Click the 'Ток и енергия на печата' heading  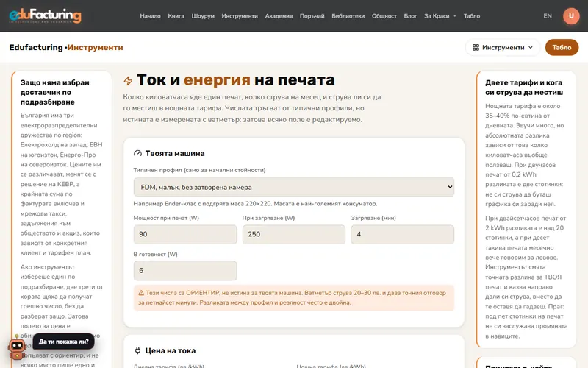coord(235,80)
